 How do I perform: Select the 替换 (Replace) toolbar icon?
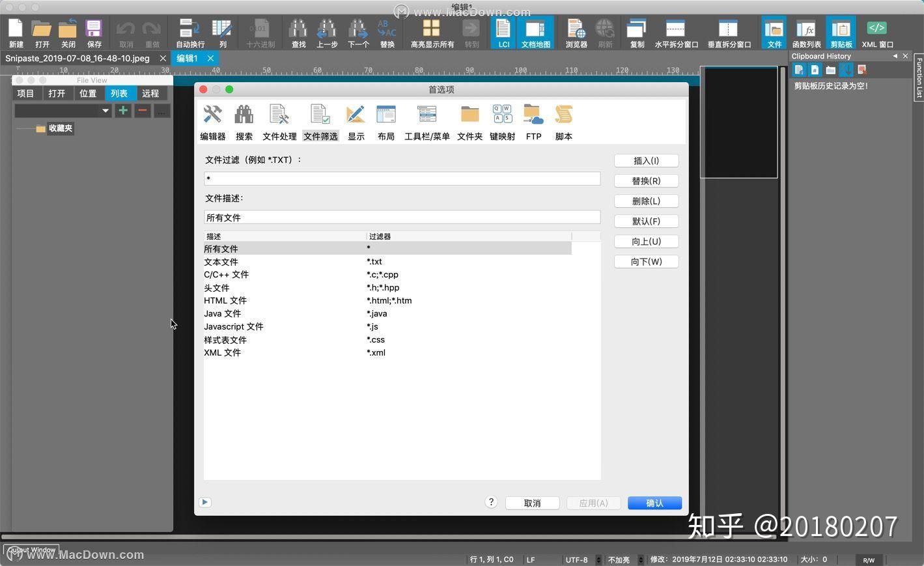[x=387, y=31]
